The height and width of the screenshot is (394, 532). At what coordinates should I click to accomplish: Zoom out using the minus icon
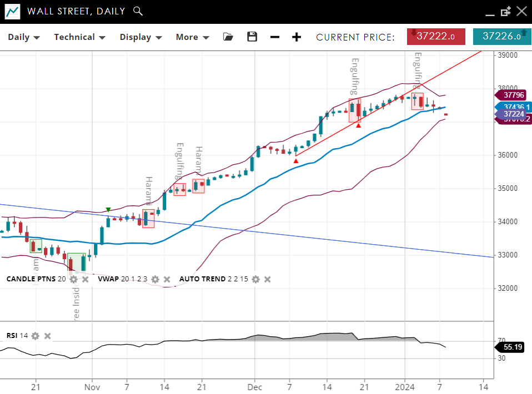pyautogui.click(x=275, y=37)
